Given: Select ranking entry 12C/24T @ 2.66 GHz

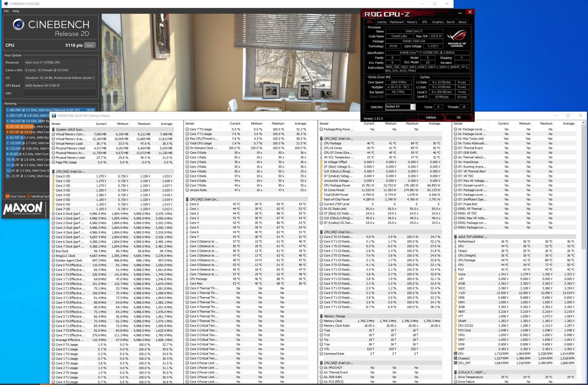Looking at the screenshot, I should click(x=27, y=148).
